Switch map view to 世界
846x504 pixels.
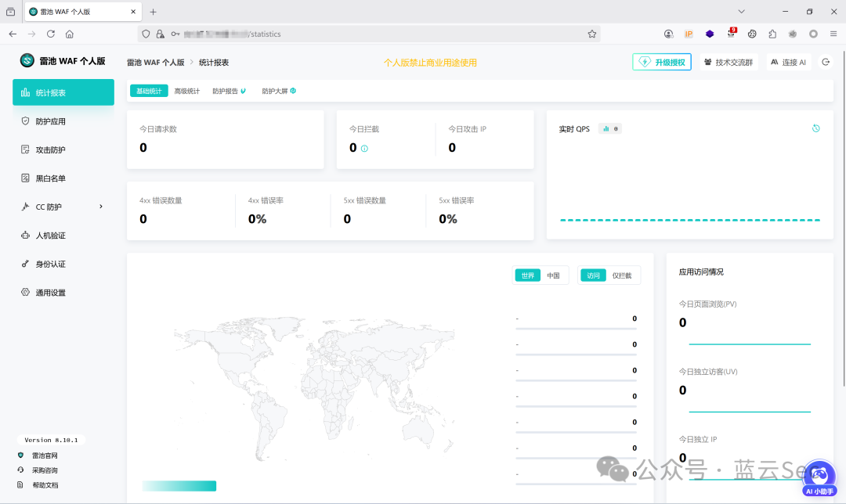point(528,275)
